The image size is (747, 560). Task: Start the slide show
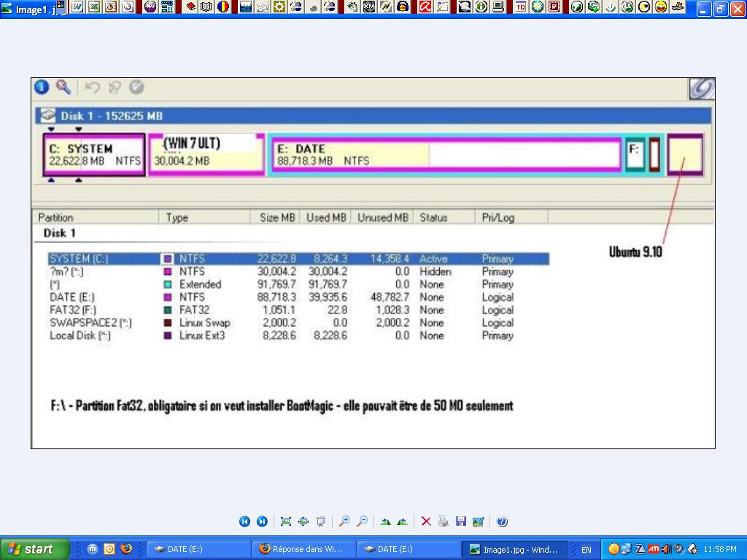(320, 521)
